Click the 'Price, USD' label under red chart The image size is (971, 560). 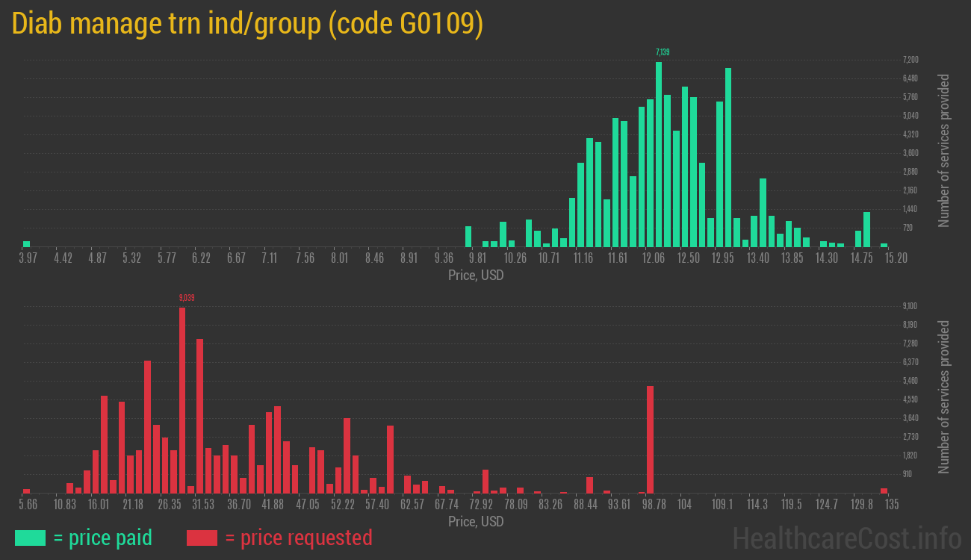[476, 521]
